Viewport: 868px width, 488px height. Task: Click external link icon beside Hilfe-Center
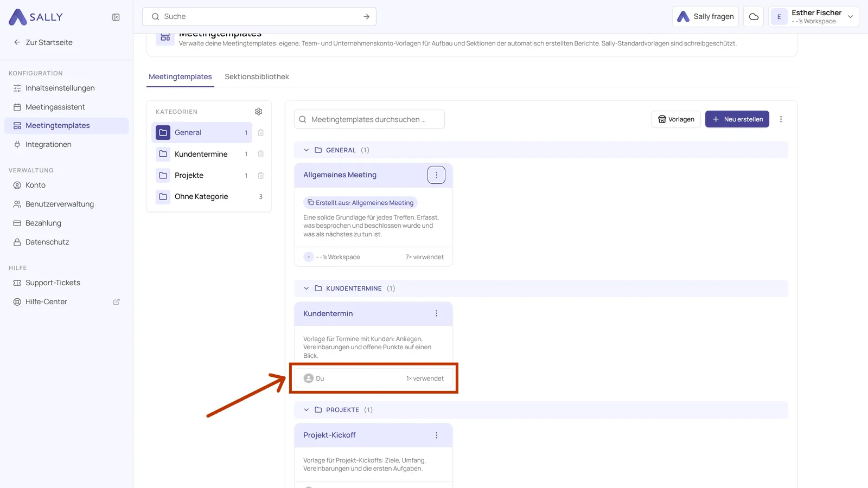point(116,302)
